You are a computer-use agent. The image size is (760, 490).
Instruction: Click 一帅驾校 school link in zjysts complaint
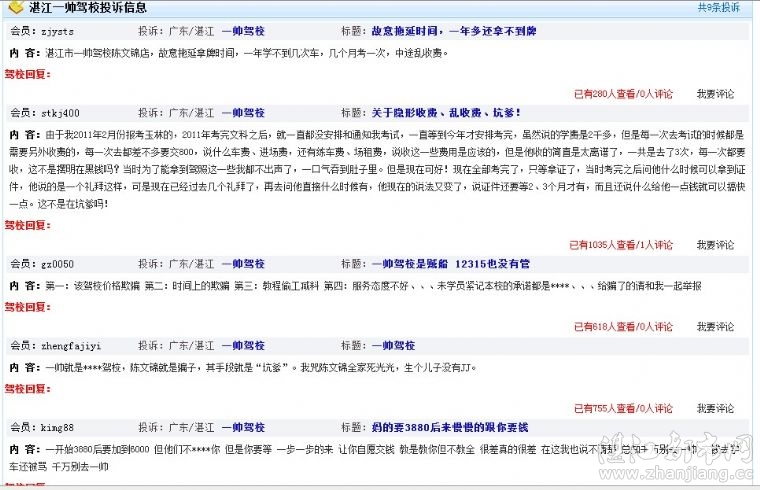[243, 31]
